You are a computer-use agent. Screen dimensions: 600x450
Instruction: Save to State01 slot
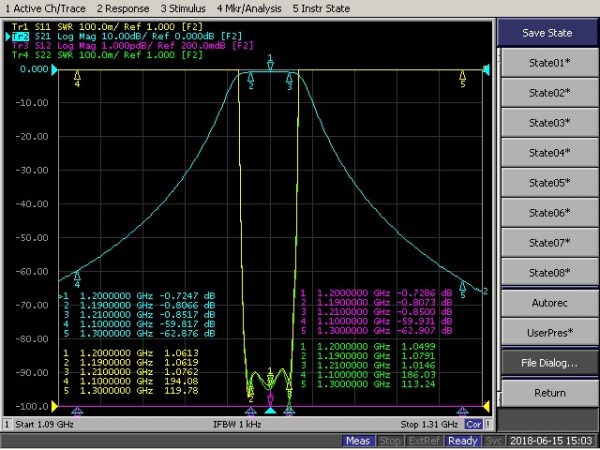tap(549, 62)
